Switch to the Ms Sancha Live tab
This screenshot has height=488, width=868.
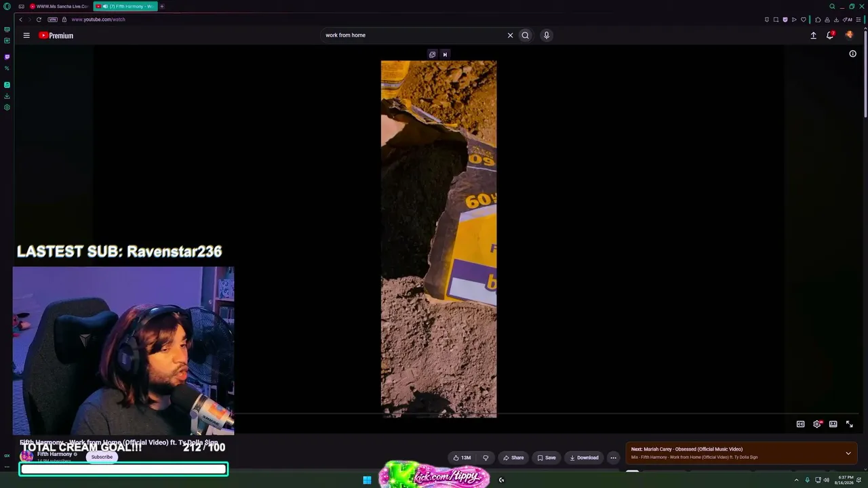[59, 6]
